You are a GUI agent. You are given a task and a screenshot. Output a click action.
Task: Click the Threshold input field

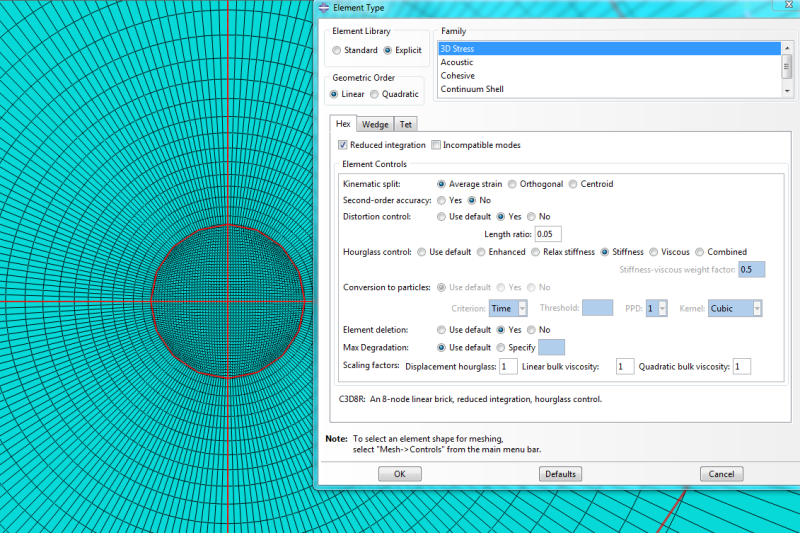click(x=597, y=308)
